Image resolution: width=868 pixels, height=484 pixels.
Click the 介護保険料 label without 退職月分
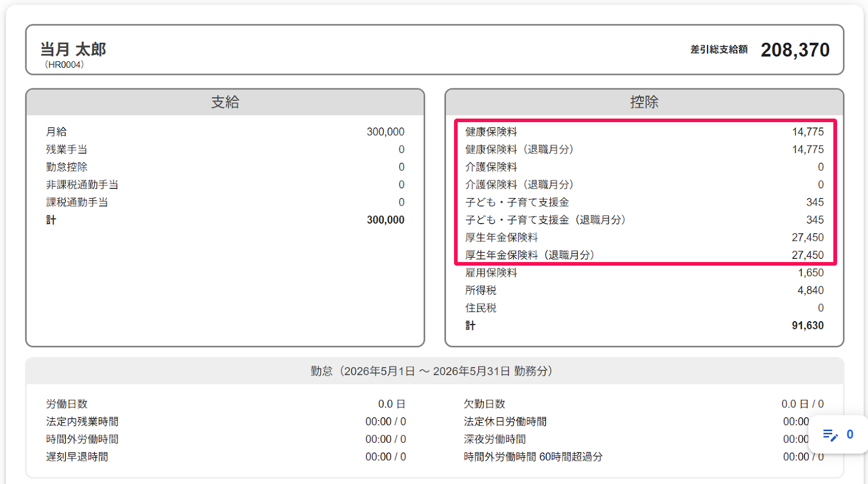point(491,167)
